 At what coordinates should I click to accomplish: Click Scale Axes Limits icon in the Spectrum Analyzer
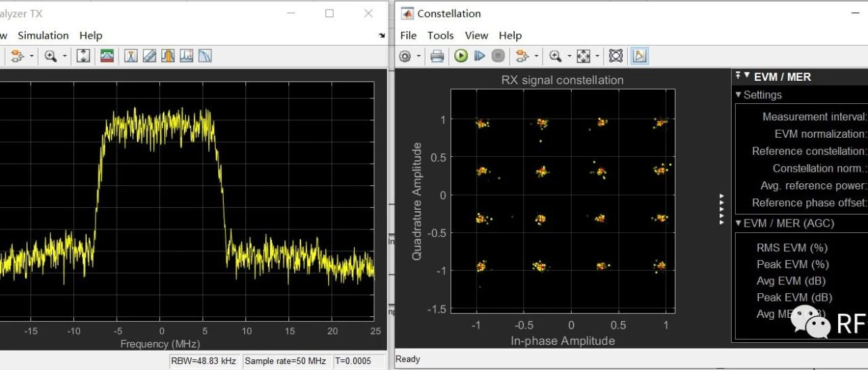(83, 56)
